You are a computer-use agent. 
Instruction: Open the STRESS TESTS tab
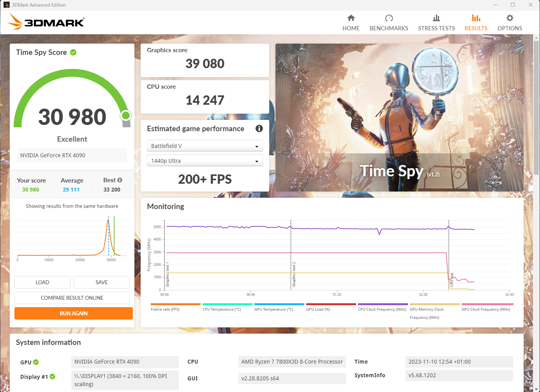pyautogui.click(x=436, y=23)
